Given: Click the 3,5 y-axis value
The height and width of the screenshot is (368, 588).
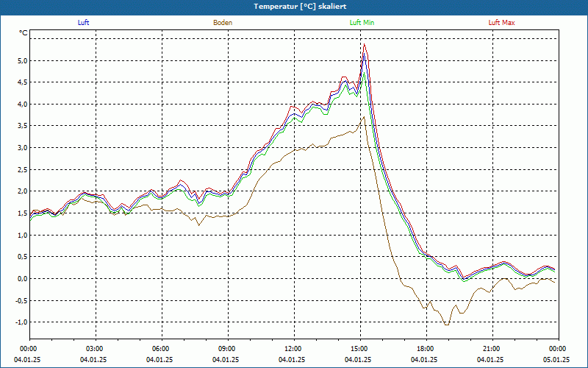Looking at the screenshot, I should [x=23, y=126].
